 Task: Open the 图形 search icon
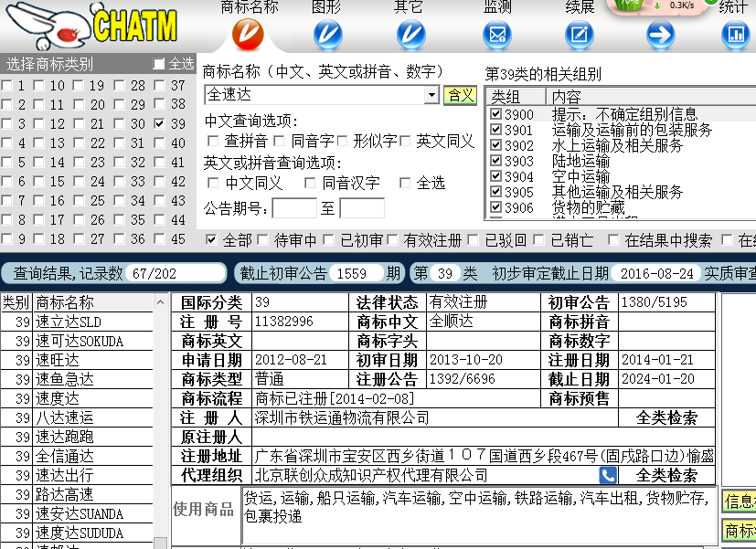coord(327,35)
